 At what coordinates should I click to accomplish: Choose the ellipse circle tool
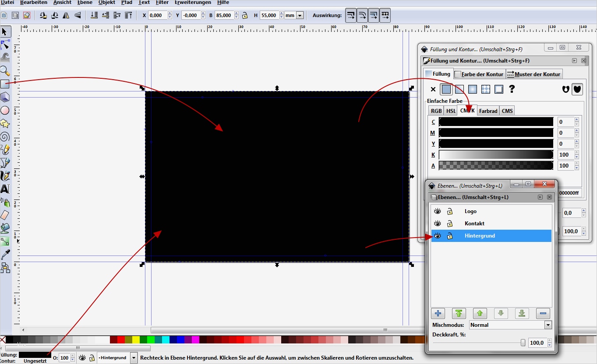[x=5, y=110]
